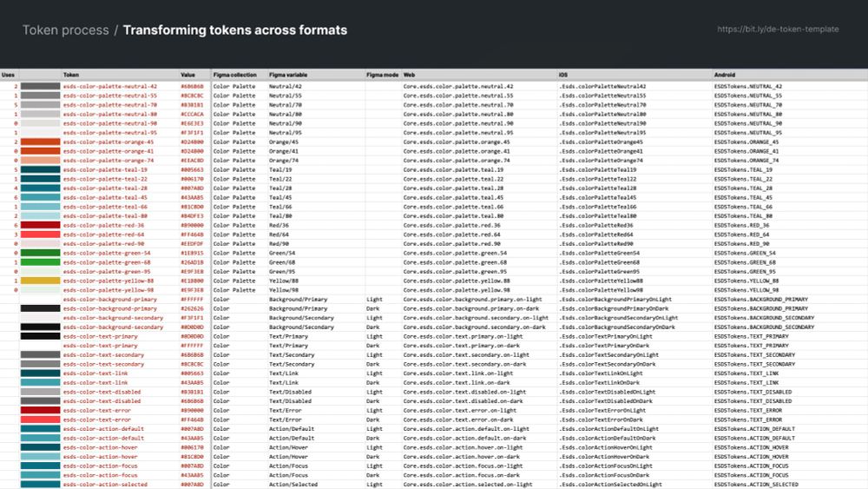
Task: Click Figma variable cell 'Orange/74'
Action: tap(284, 161)
